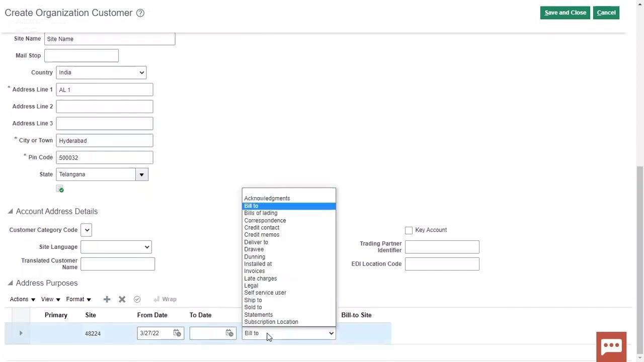Click the Site column header
This screenshot has width=644, height=362.
click(x=91, y=315)
